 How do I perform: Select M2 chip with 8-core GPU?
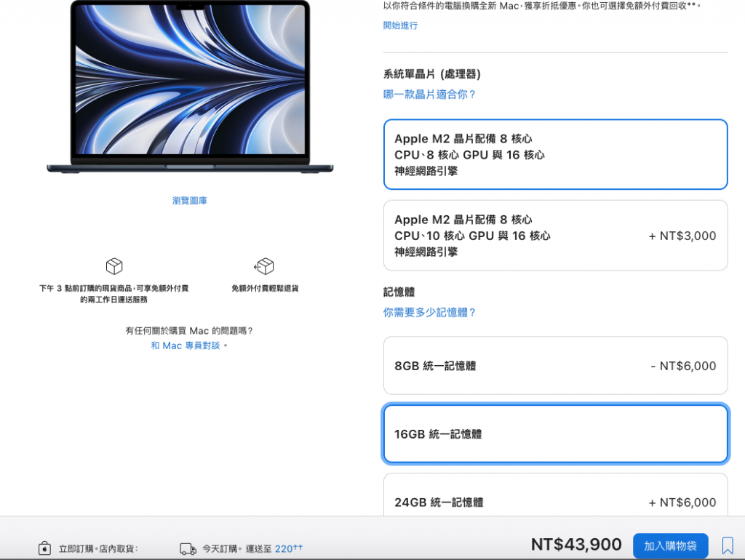tap(555, 154)
